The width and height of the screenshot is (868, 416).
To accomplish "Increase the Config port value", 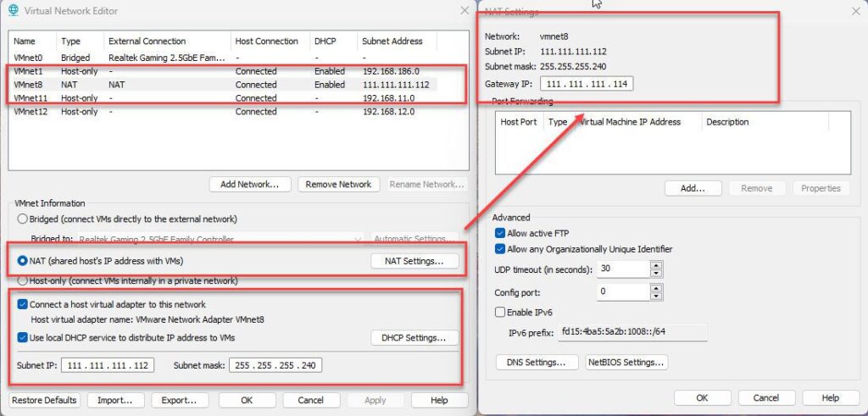I will (x=656, y=288).
